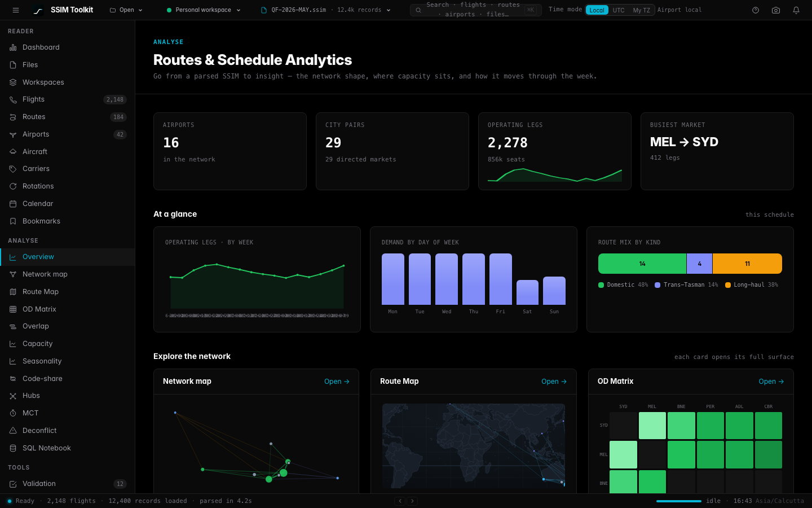The width and height of the screenshot is (812, 508).
Task: Switch time mode to UTC
Action: [619, 10]
